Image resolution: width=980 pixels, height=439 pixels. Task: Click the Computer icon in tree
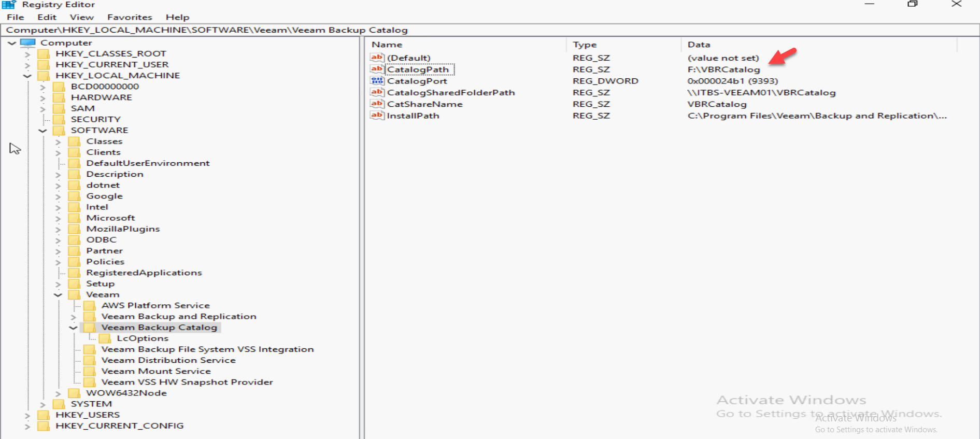(x=27, y=43)
